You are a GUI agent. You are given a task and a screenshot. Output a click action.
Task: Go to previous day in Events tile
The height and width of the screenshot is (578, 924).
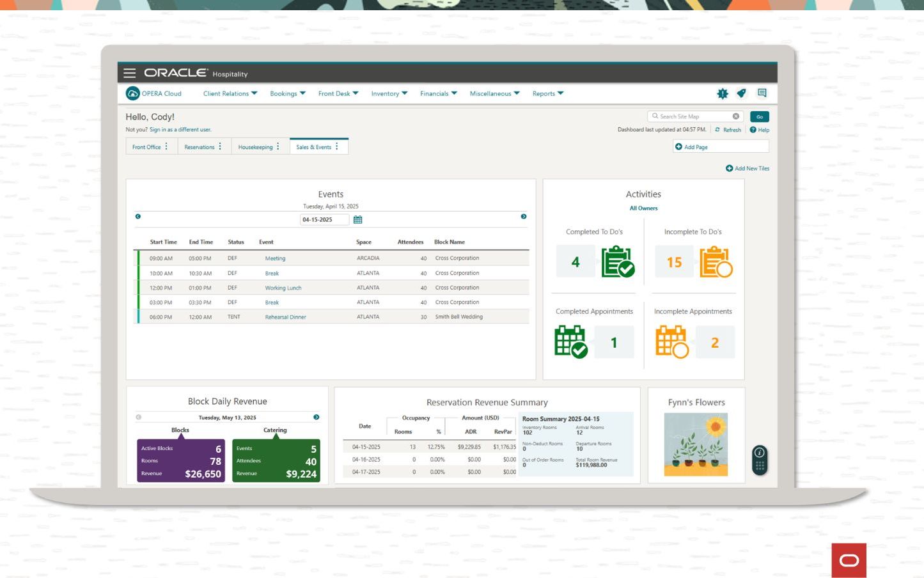point(138,217)
